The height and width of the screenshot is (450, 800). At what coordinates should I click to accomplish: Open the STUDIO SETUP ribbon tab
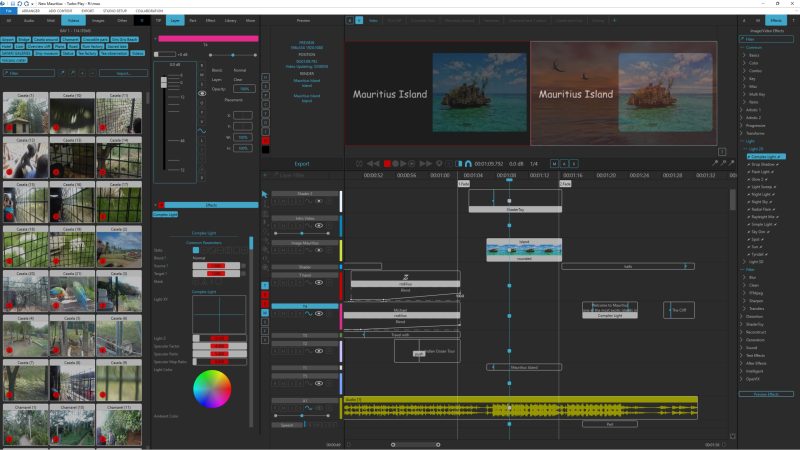point(115,11)
